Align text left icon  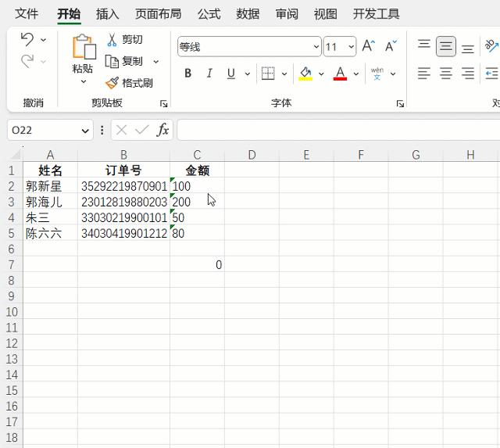tap(424, 73)
